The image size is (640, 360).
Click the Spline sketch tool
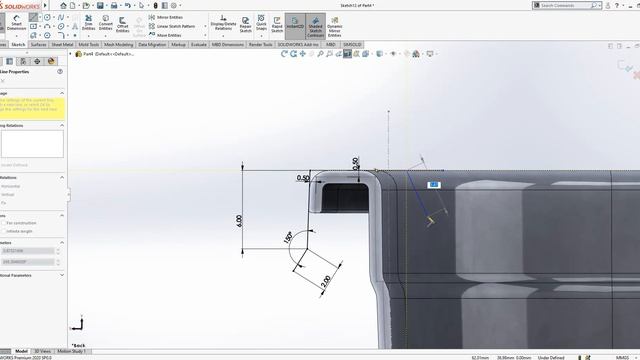61,17
